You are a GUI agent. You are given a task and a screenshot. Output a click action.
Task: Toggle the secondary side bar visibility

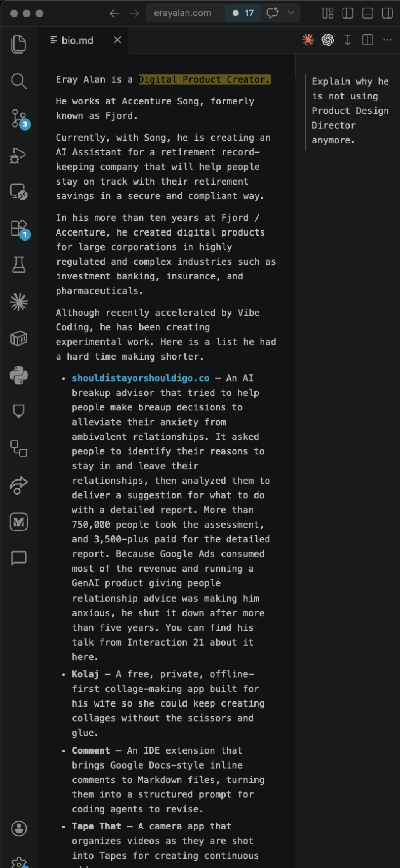coord(387,13)
